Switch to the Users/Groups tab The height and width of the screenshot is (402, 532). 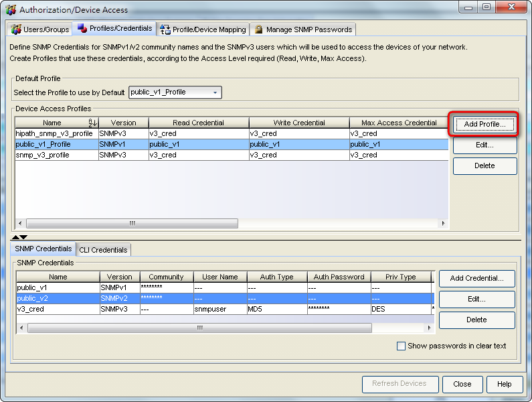click(x=39, y=29)
